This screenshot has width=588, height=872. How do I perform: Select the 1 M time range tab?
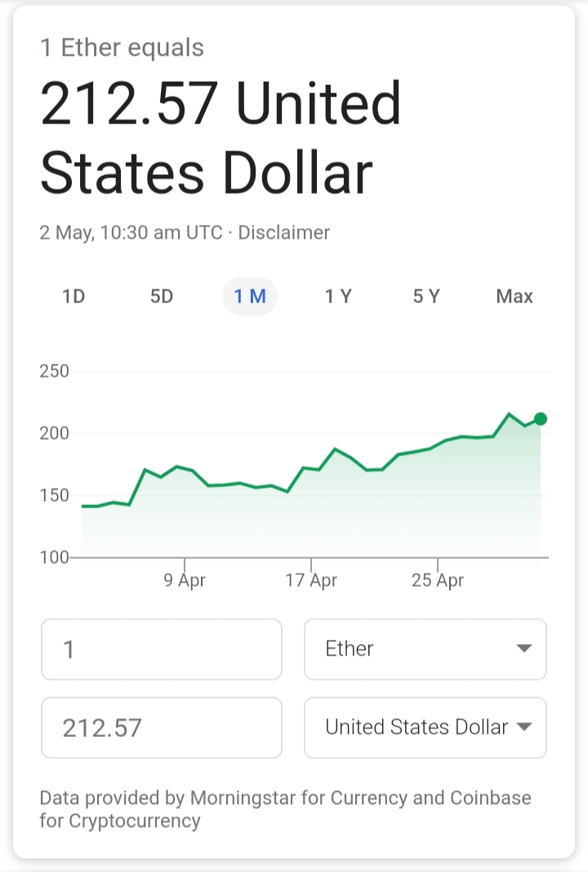pos(250,297)
